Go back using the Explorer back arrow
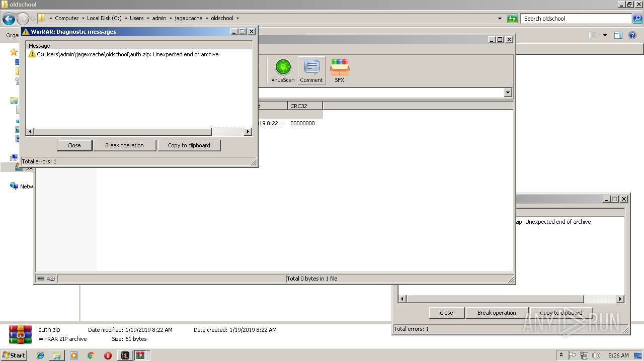 pyautogui.click(x=9, y=19)
